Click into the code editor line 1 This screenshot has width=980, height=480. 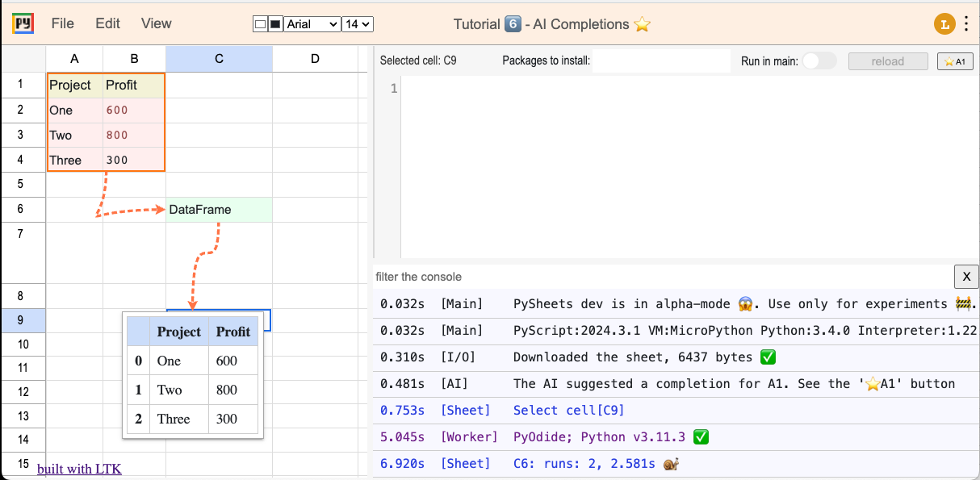click(x=690, y=88)
